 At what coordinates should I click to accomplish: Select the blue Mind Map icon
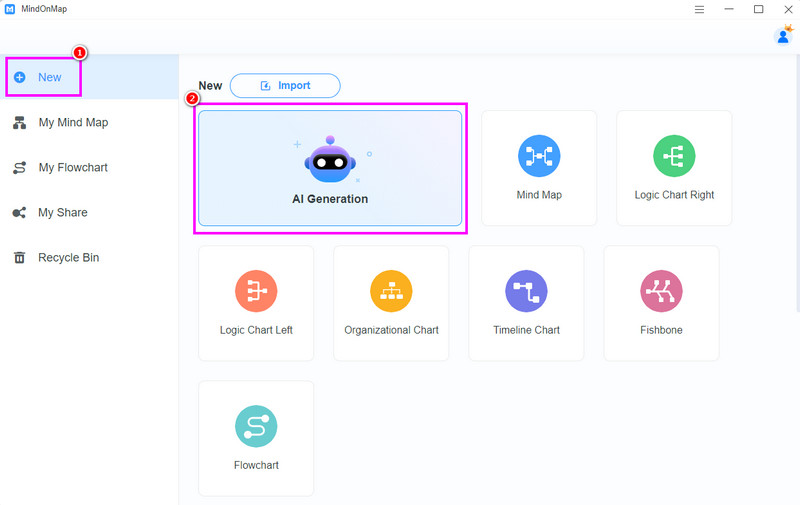[x=539, y=156]
